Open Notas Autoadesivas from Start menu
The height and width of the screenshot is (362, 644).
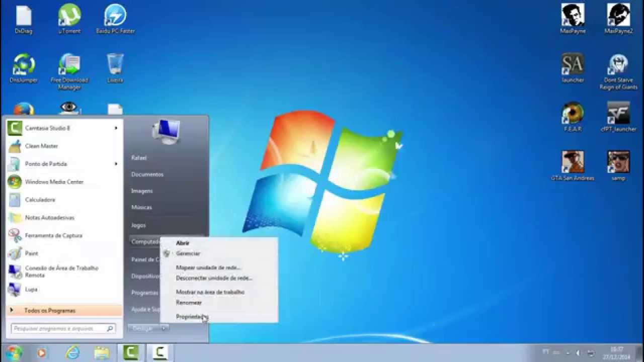[x=64, y=218]
